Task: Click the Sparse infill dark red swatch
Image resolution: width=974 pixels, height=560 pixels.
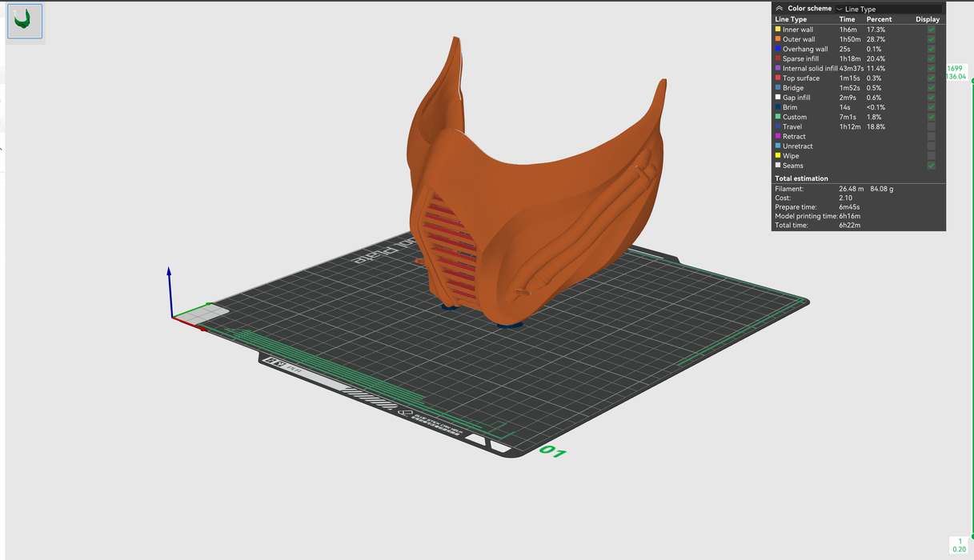Action: point(778,58)
